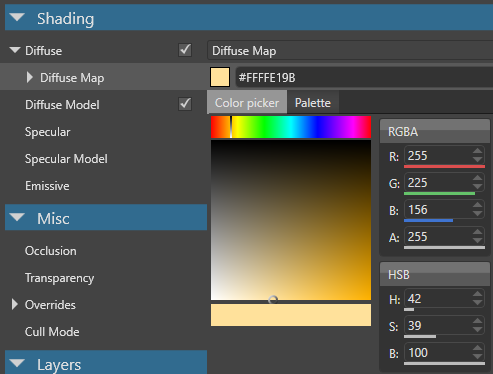The width and height of the screenshot is (493, 374).
Task: Expand the Overrides arrow
Action: (14, 304)
